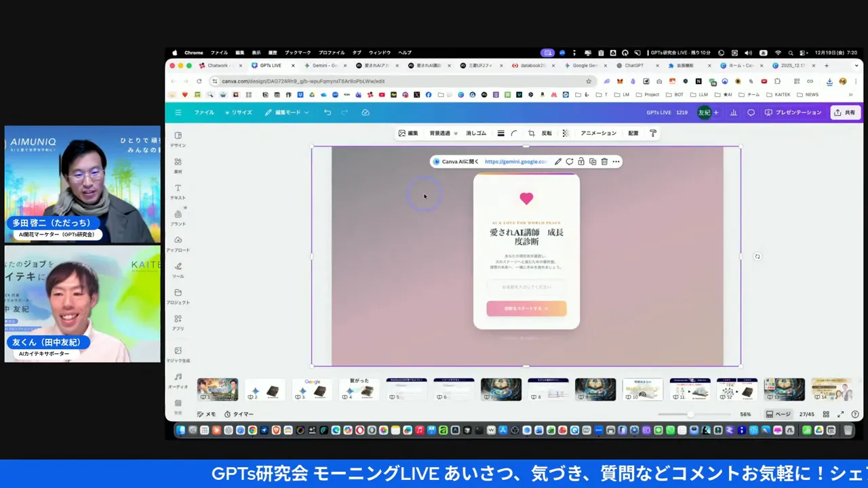The height and width of the screenshot is (488, 868).
Task: Open the ファイル menu in Canva
Action: 203,113
